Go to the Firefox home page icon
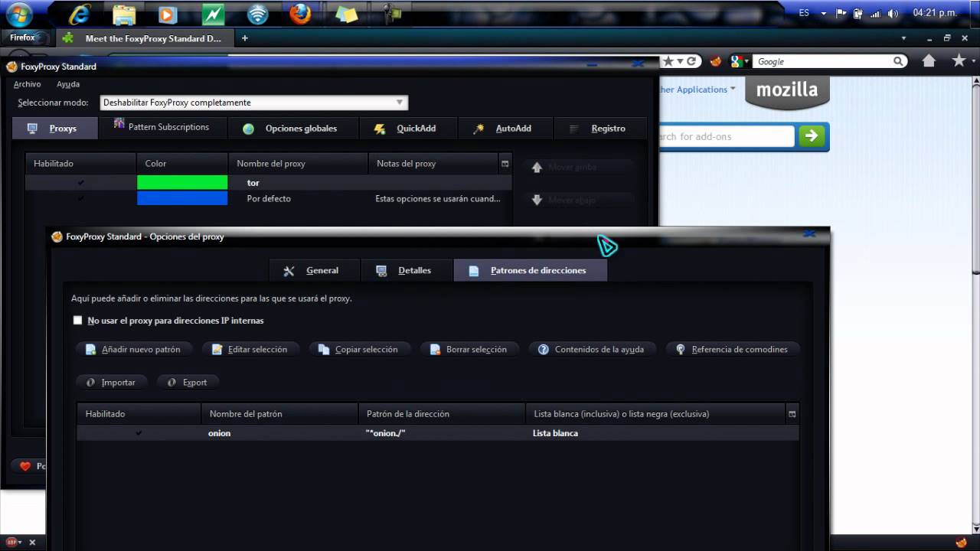This screenshot has height=551, width=980. (929, 61)
